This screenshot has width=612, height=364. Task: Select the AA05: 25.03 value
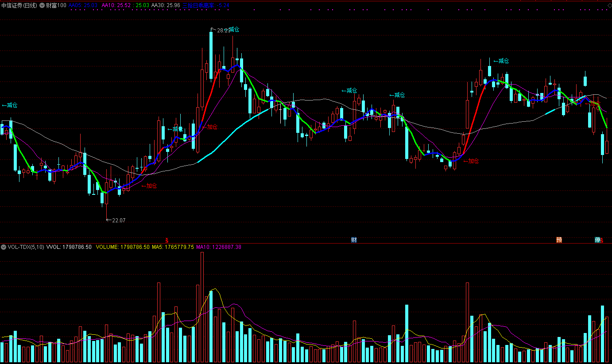pos(83,5)
